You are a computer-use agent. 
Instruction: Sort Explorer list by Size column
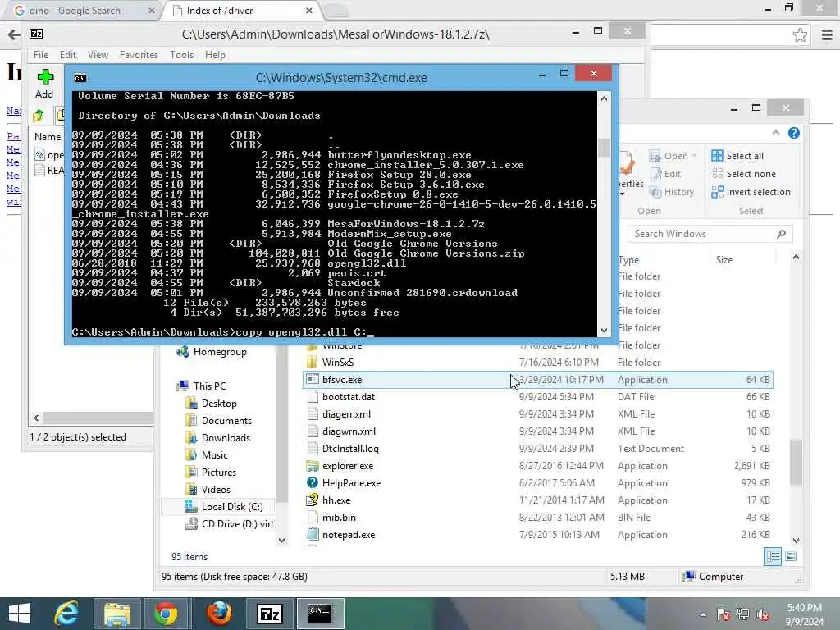(724, 260)
